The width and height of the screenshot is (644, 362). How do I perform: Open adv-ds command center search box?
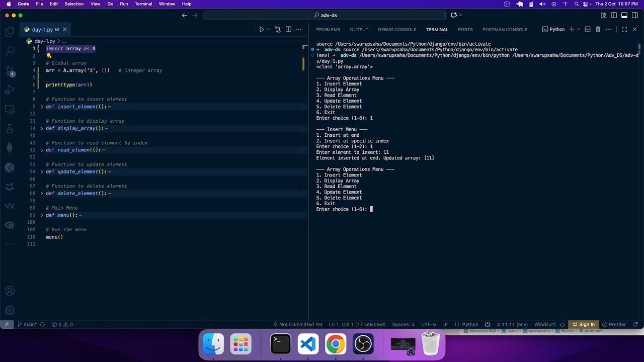coord(325,16)
